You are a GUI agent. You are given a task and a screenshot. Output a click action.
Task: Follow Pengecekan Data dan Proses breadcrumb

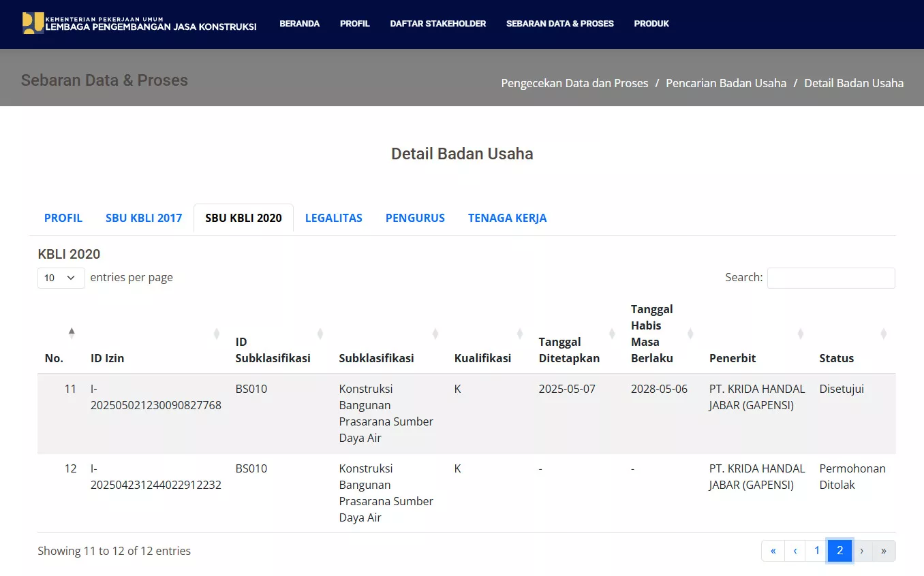coord(574,83)
